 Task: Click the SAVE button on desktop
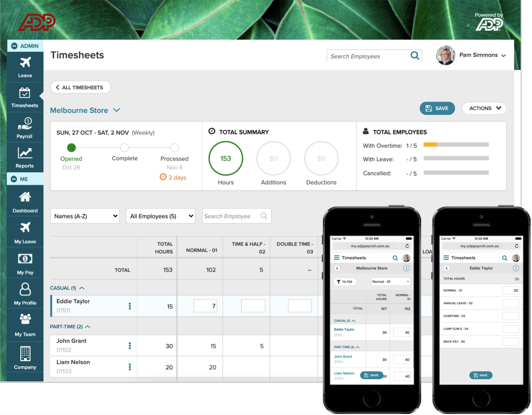437,108
